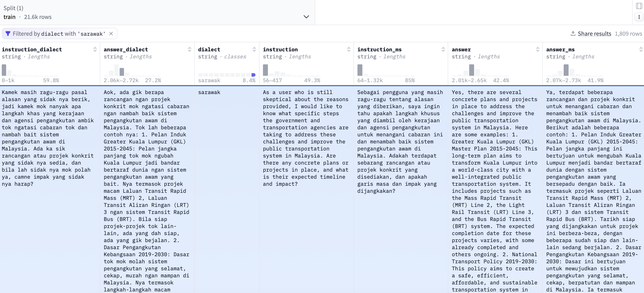644x293 pixels.
Task: Click the '2.06k↔2.72k' range under answer_dialect
Action: (121, 80)
